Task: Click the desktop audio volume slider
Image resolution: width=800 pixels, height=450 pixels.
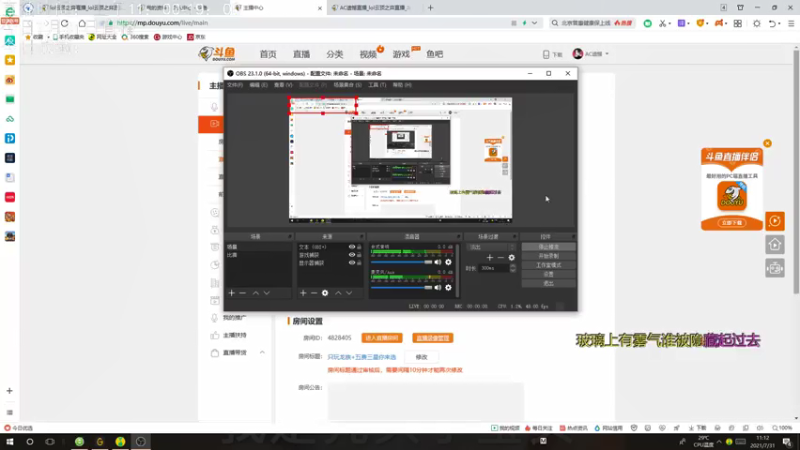Action: point(401,262)
